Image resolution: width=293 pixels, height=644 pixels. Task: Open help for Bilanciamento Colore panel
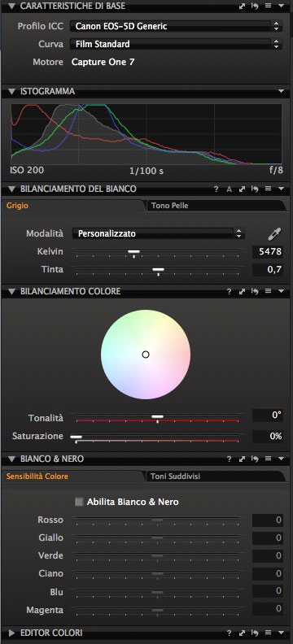click(229, 291)
